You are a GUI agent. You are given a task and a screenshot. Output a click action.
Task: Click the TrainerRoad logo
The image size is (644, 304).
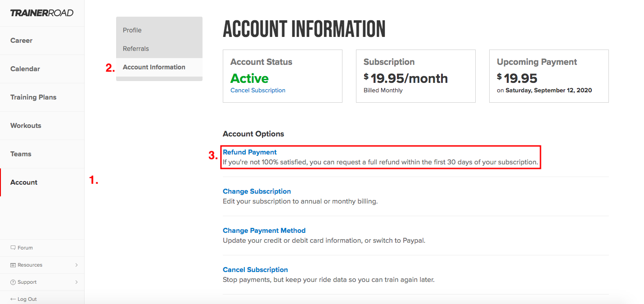tap(42, 13)
